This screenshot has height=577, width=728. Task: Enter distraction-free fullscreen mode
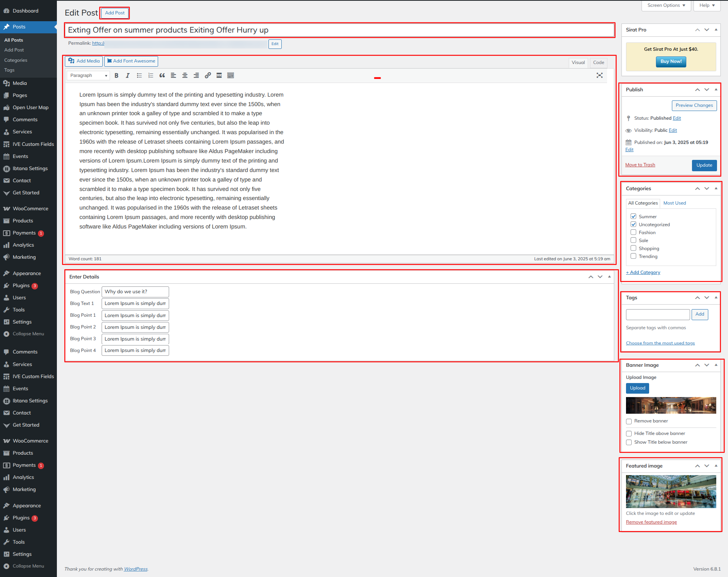click(x=599, y=75)
